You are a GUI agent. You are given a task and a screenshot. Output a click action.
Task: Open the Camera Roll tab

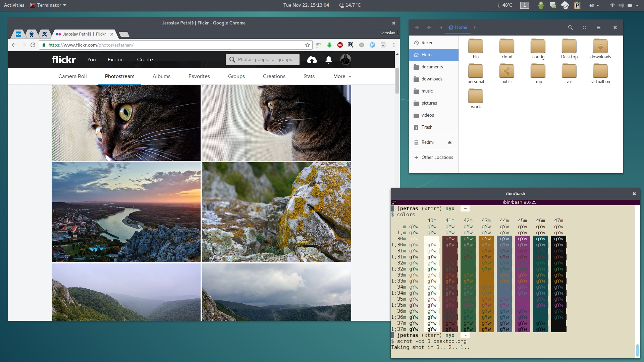[72, 76]
